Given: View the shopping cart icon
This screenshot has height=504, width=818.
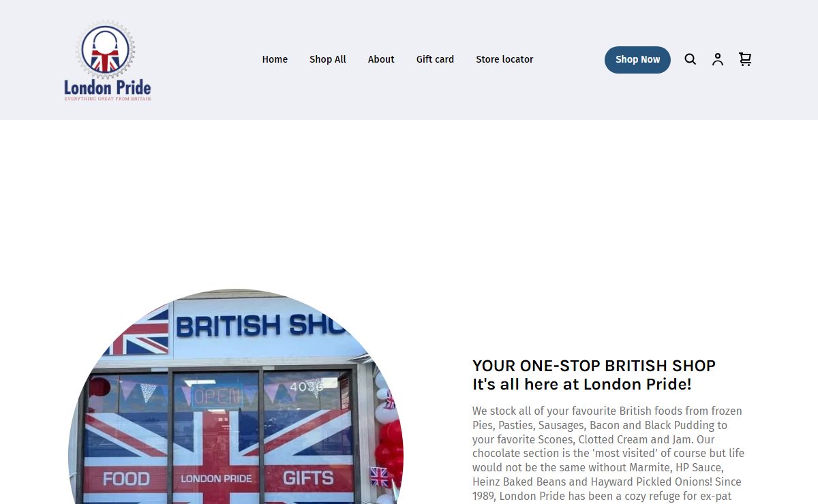Looking at the screenshot, I should [x=745, y=59].
